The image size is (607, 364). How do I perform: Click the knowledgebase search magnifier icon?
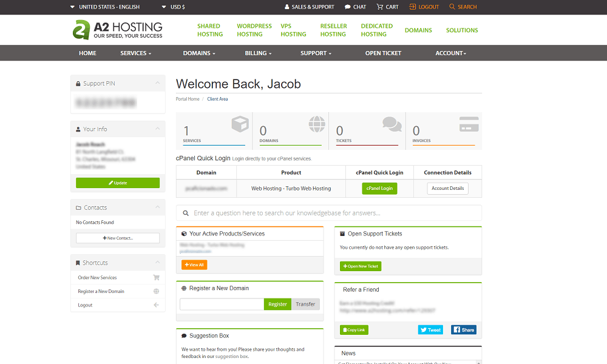186,213
